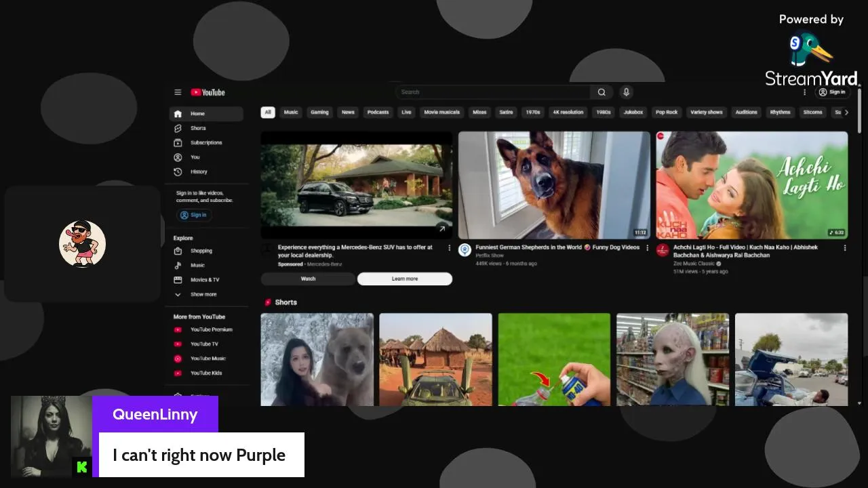Select the Pop Rock filter chip
This screenshot has height=488, width=868.
point(667,113)
